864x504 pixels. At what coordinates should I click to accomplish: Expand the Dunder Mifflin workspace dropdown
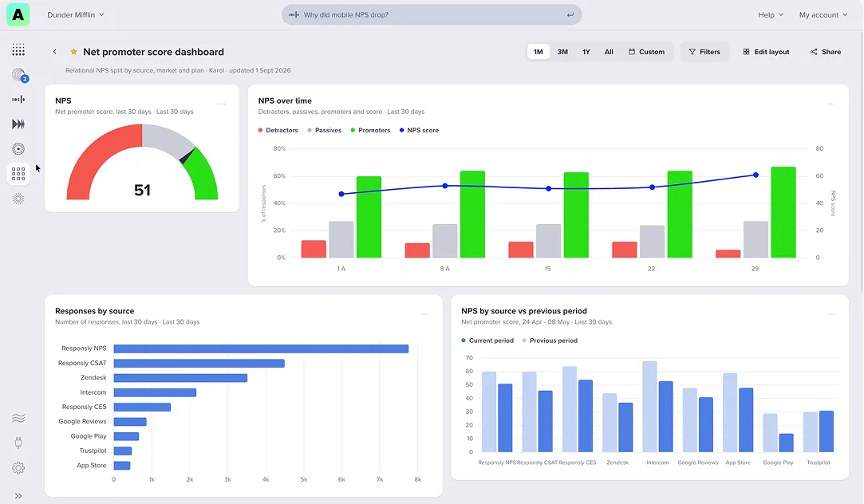(76, 15)
